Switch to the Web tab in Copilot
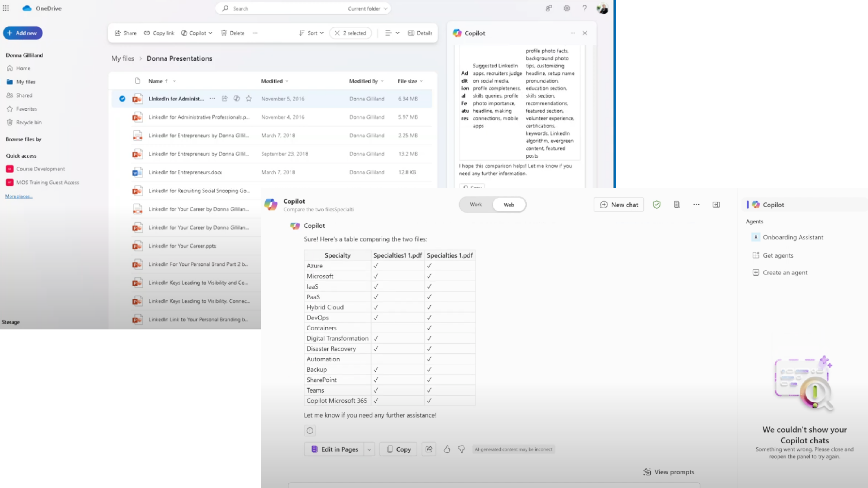 [509, 205]
